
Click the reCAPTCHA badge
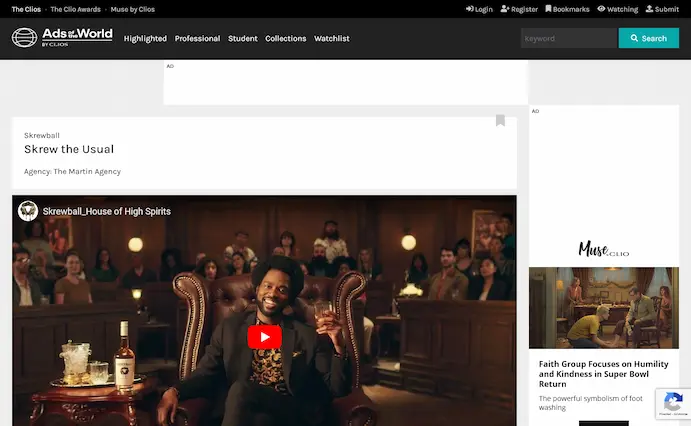click(x=673, y=403)
